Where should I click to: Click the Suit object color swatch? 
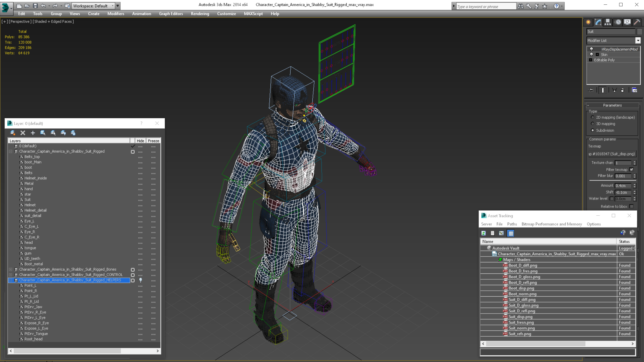(640, 32)
